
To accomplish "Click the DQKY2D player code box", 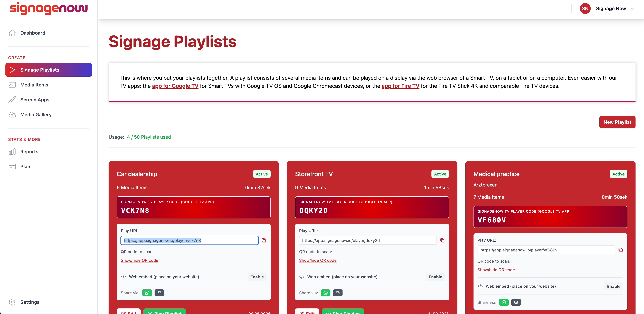I will coord(372,207).
